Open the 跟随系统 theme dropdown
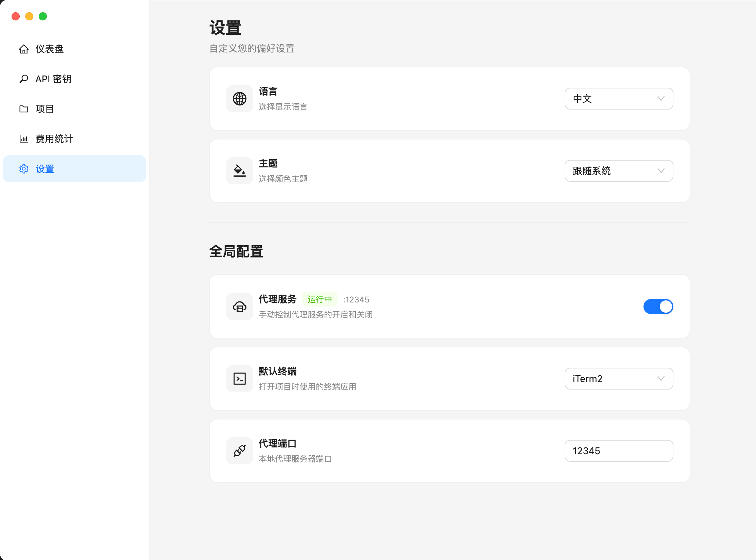This screenshot has width=756, height=560. [x=619, y=171]
